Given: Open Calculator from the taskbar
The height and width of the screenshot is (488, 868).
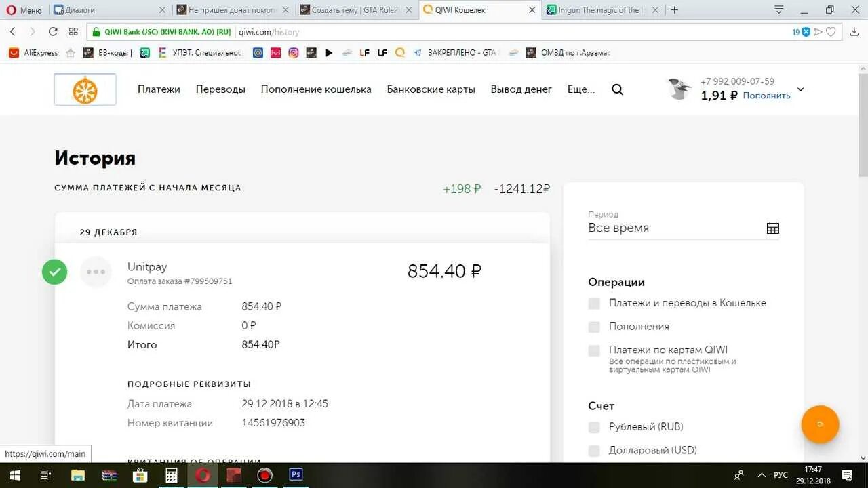Looking at the screenshot, I should tap(172, 474).
